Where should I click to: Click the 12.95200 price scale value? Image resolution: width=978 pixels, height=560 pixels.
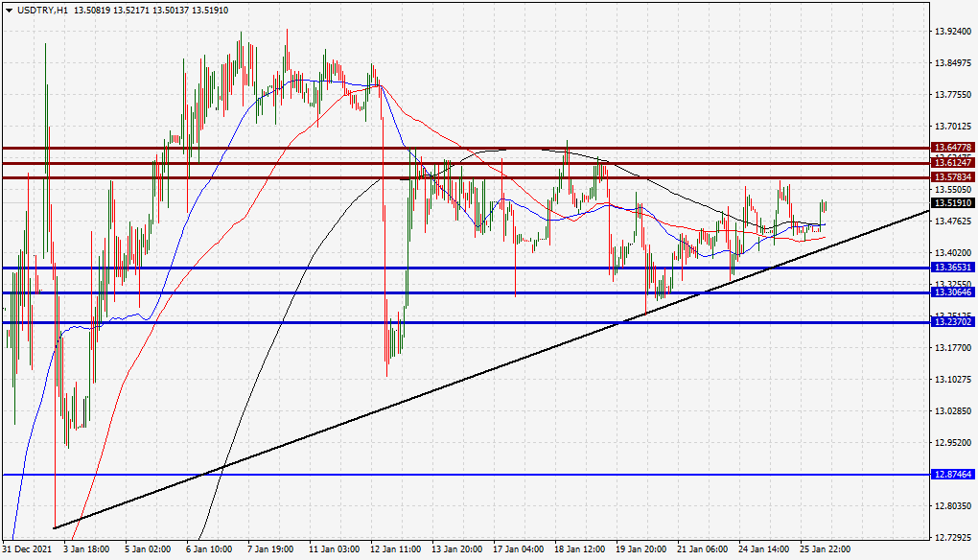[953, 443]
